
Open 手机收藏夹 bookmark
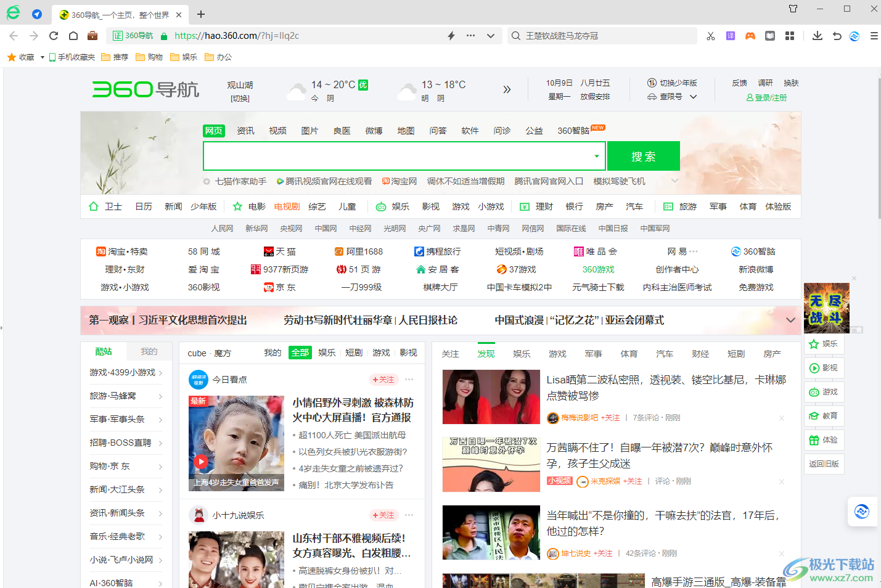72,57
